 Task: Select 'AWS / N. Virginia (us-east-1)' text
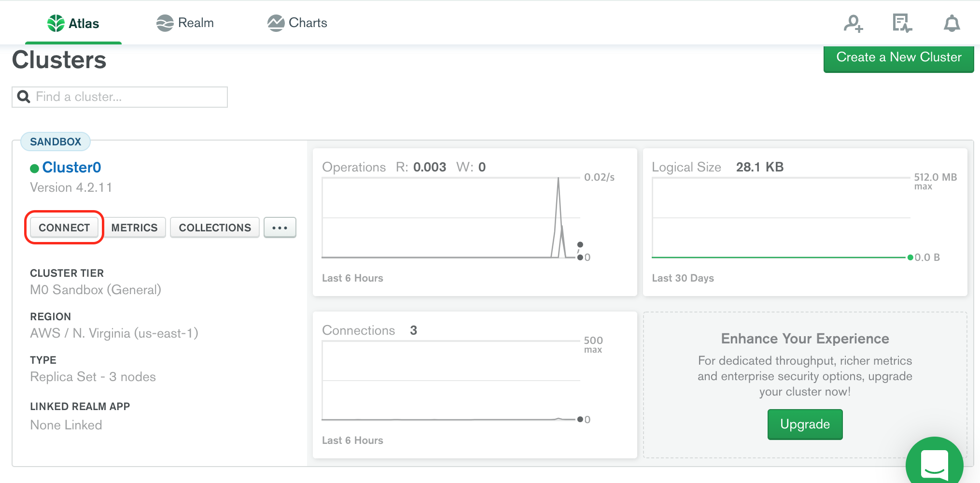coord(114,333)
